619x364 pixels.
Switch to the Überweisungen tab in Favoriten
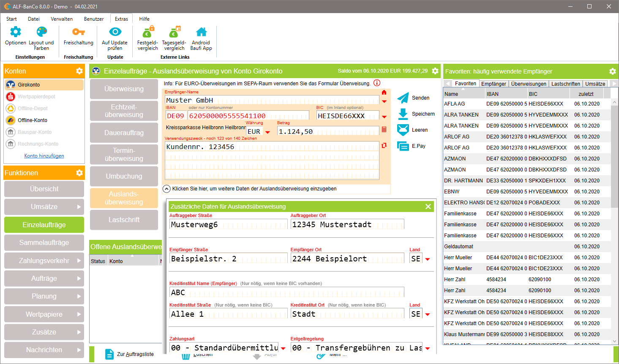529,84
